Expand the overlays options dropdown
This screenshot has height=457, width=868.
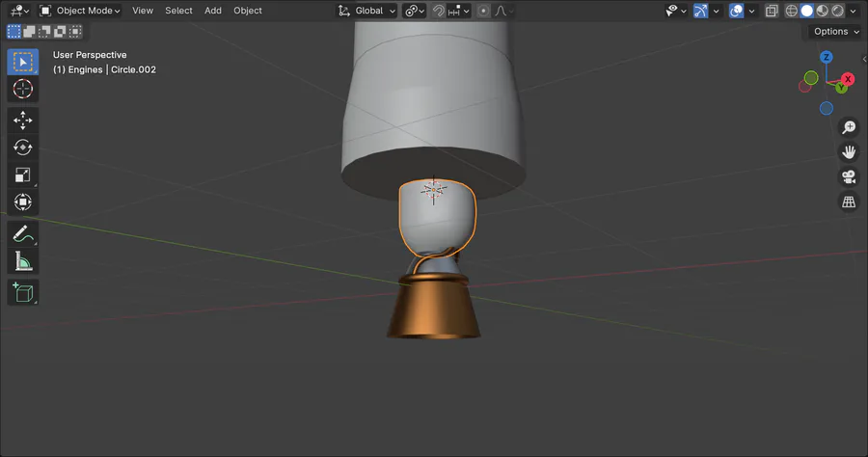(x=751, y=11)
